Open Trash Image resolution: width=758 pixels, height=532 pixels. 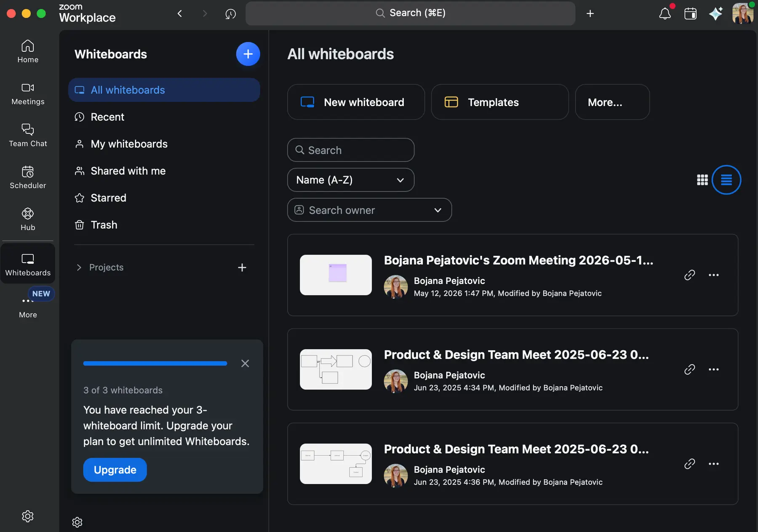164,224
